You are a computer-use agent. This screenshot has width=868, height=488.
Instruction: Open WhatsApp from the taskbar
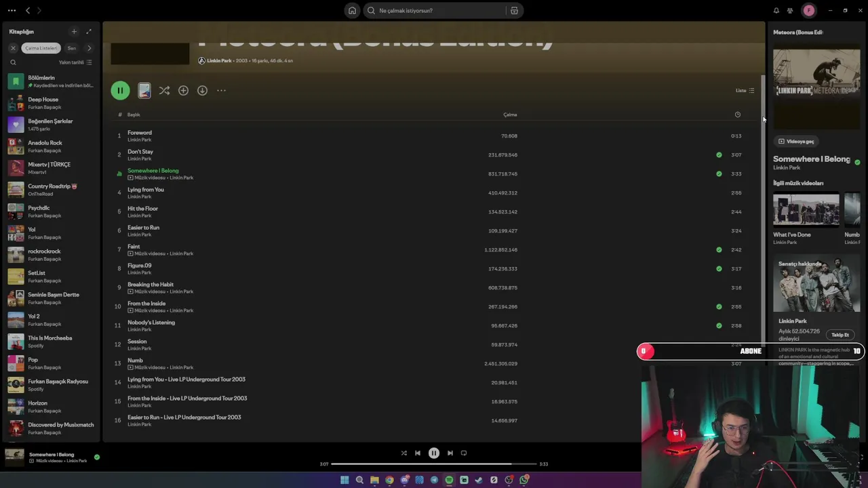click(x=524, y=480)
